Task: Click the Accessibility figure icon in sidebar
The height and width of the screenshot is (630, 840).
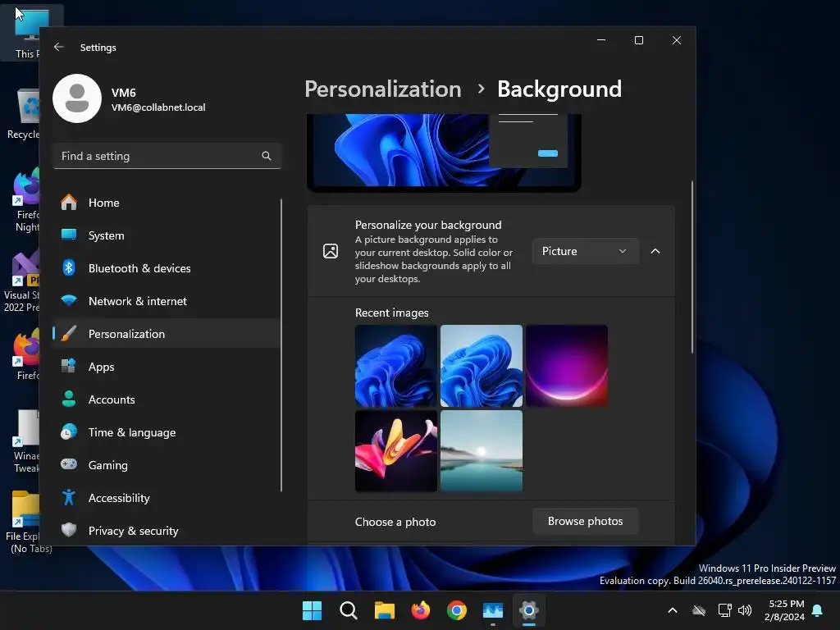Action: pyautogui.click(x=69, y=498)
